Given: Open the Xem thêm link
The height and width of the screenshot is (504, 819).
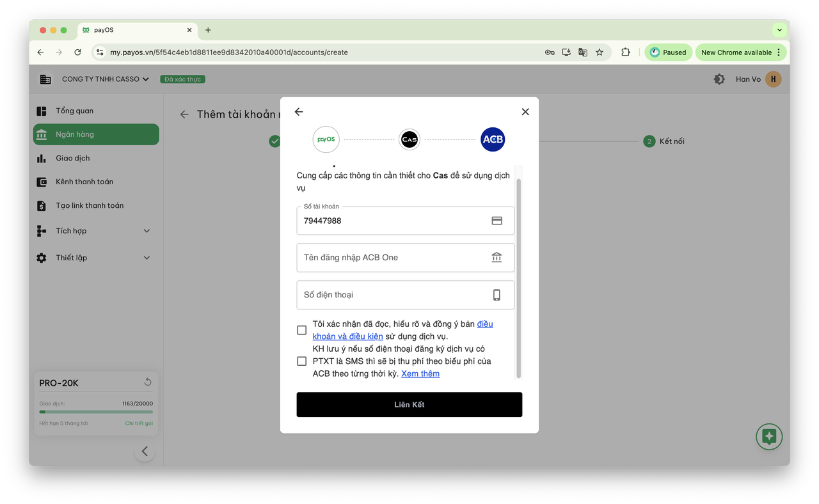Looking at the screenshot, I should pos(420,374).
